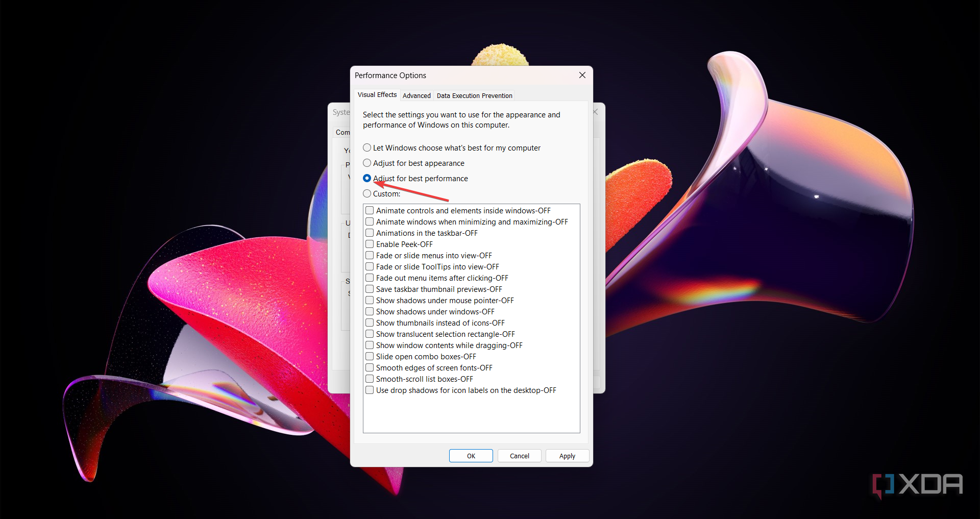Check Show window contents while dragging
Viewport: 980px width, 519px height.
(370, 345)
